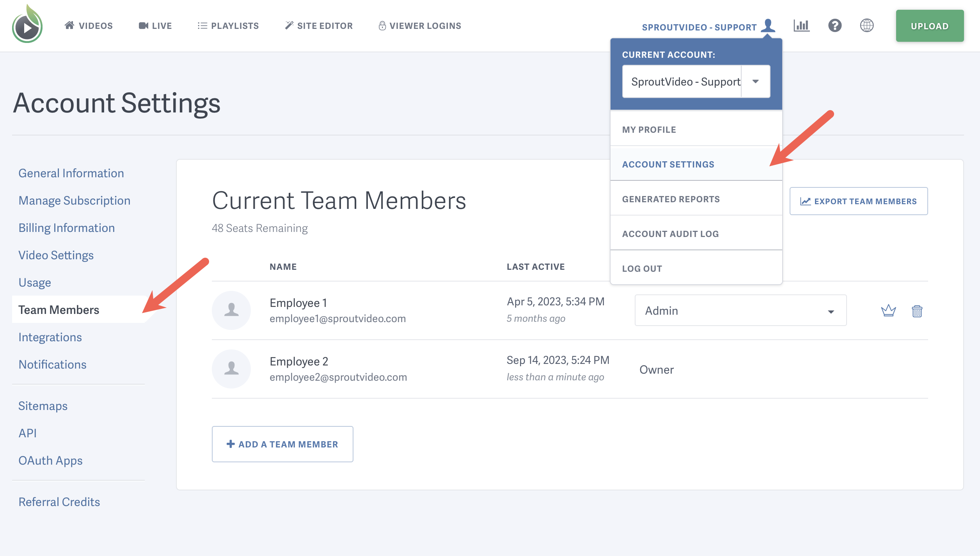Image resolution: width=980 pixels, height=556 pixels.
Task: Open the SproutVideo account user icon
Action: click(x=768, y=25)
